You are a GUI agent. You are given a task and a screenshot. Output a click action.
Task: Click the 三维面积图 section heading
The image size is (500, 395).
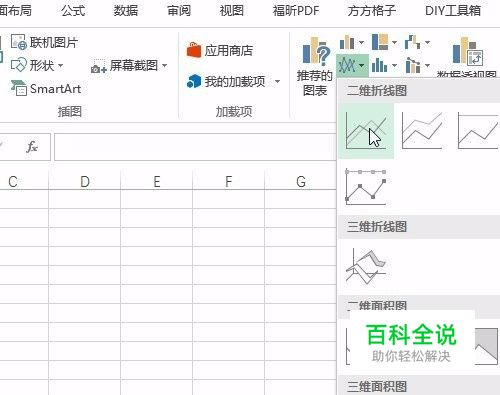click(377, 387)
